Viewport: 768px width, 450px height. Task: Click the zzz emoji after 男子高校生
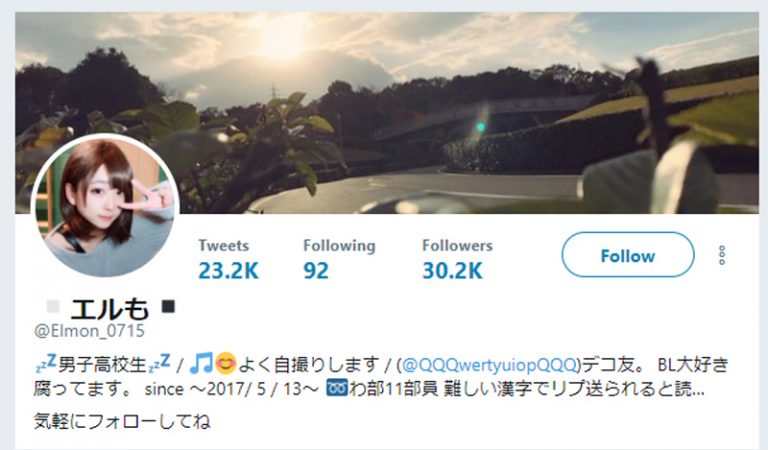coord(159,363)
